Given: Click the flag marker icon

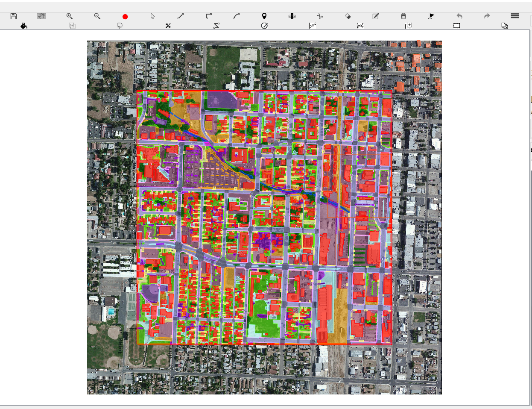Looking at the screenshot, I should click(x=431, y=16).
